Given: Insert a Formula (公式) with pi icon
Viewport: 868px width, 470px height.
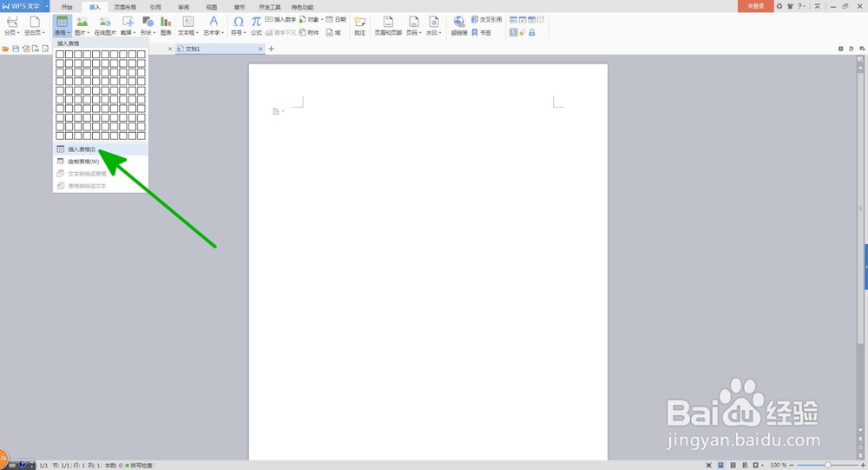Looking at the screenshot, I should tap(256, 25).
